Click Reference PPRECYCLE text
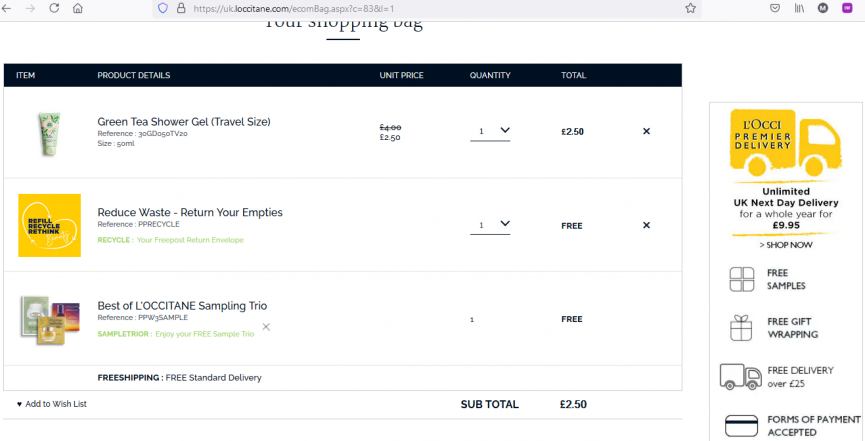This screenshot has width=865, height=441. [138, 224]
